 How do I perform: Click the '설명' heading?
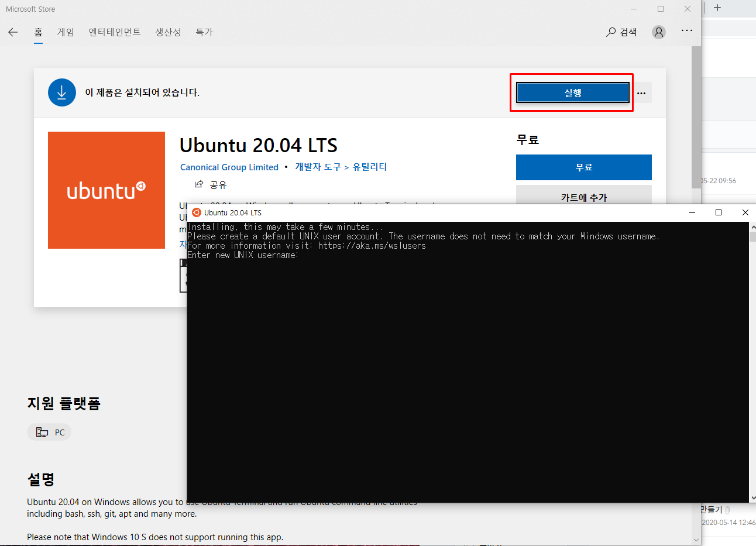(41, 479)
